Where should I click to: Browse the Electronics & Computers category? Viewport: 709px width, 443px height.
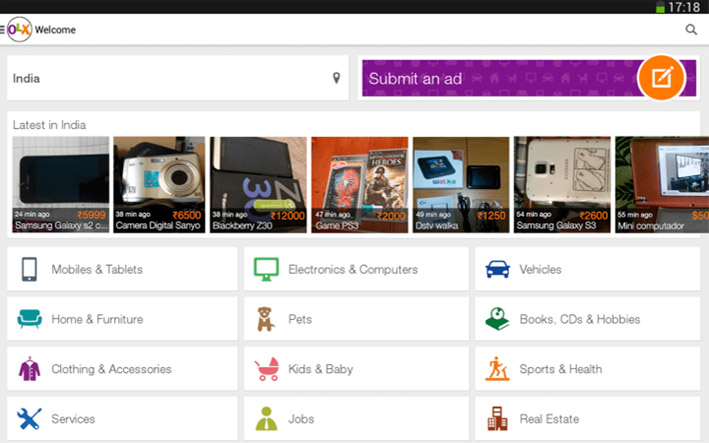[x=356, y=269]
